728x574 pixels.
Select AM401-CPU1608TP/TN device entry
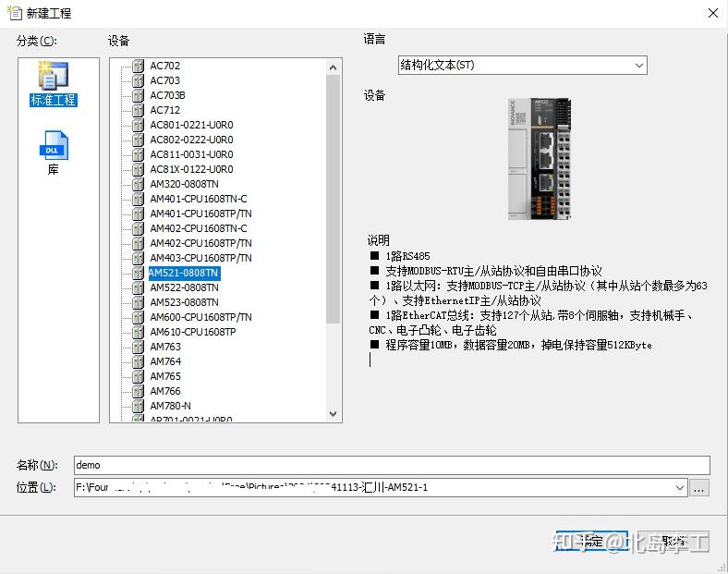(x=200, y=214)
